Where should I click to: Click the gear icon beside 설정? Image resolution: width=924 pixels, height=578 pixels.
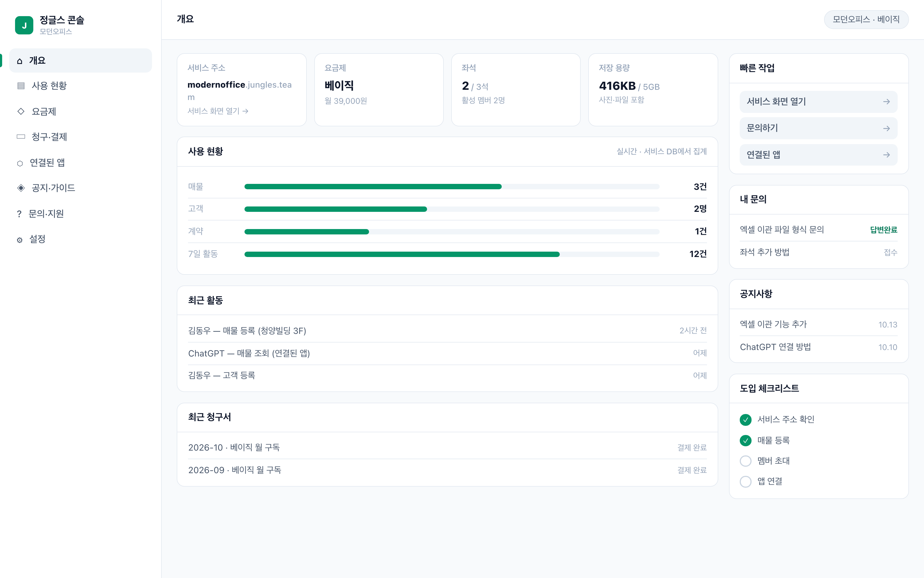pos(19,240)
